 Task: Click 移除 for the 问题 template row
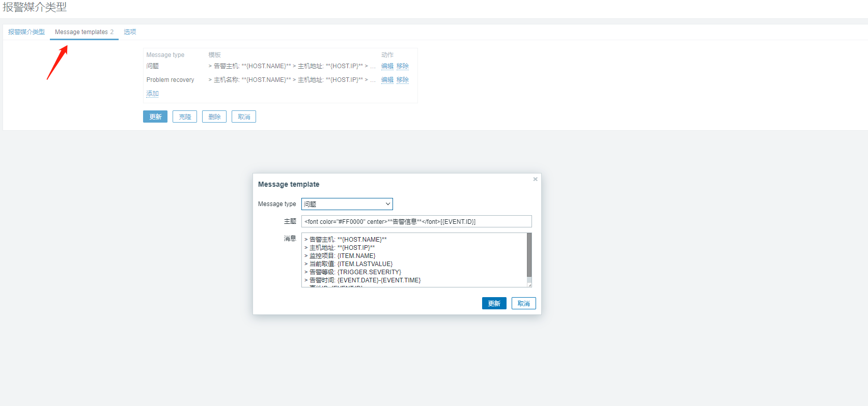[403, 66]
